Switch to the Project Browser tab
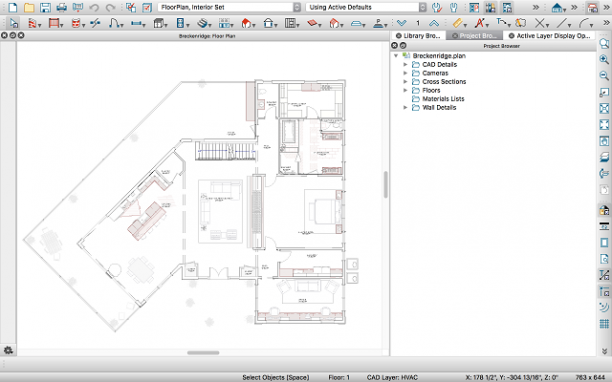612x382 pixels. pos(474,36)
